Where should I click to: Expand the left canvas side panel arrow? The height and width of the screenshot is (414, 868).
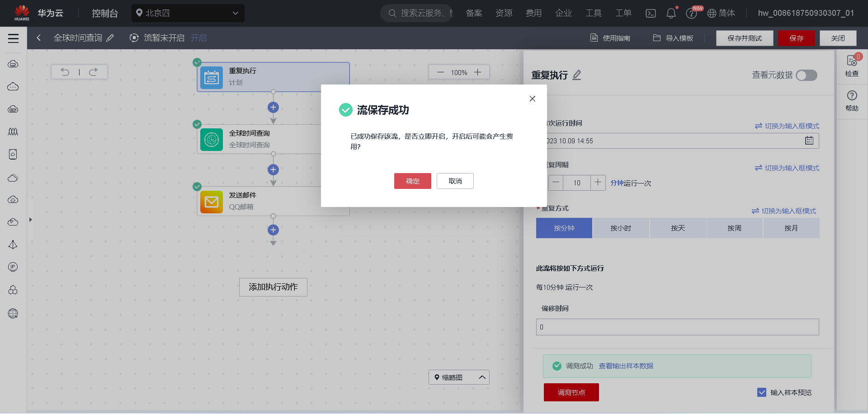click(x=31, y=220)
